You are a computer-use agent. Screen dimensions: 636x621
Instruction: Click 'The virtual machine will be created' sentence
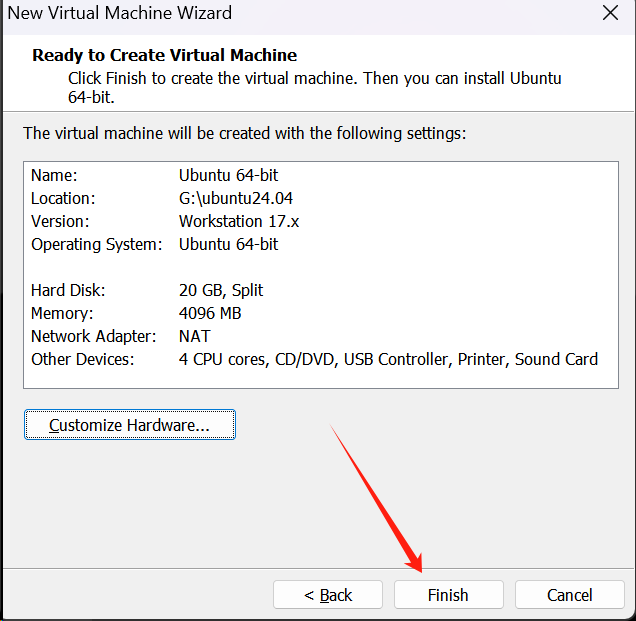[245, 133]
